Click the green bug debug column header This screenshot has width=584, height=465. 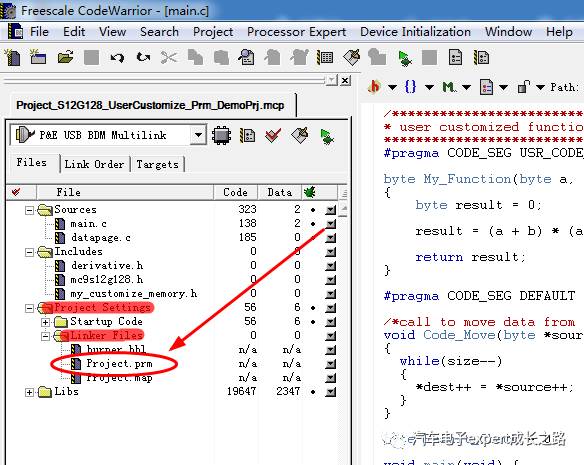[x=310, y=192]
